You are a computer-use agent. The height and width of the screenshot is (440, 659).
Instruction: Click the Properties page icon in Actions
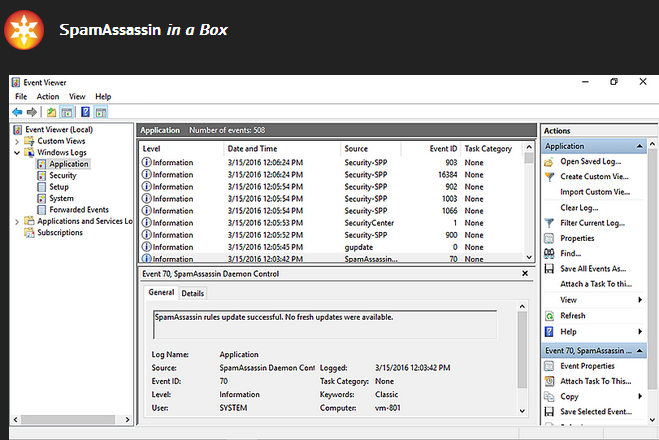[549, 238]
